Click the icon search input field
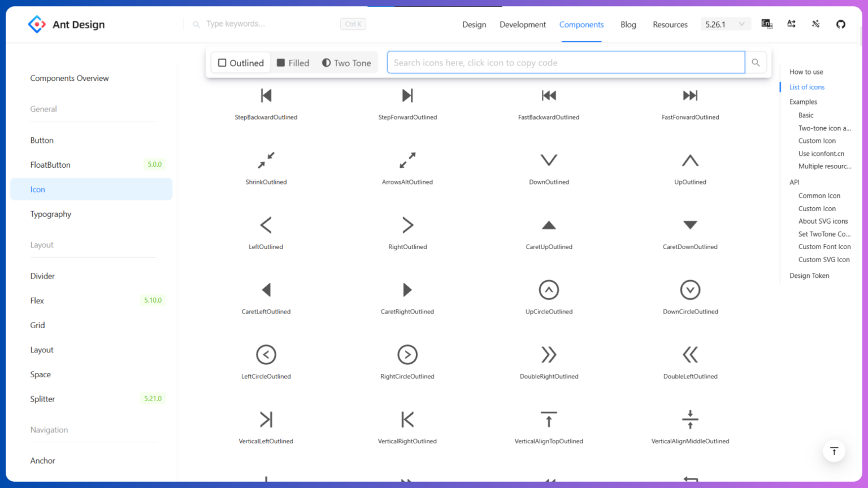The height and width of the screenshot is (488, 868). click(565, 62)
